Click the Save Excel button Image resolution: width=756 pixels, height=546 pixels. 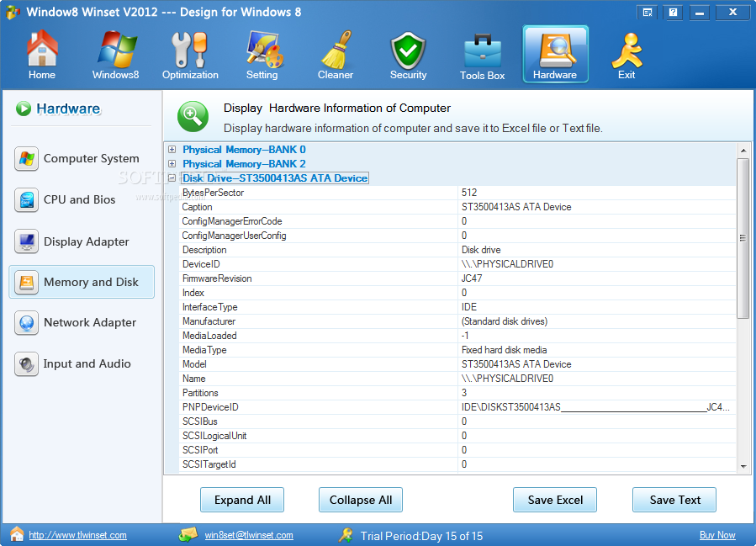(x=555, y=500)
